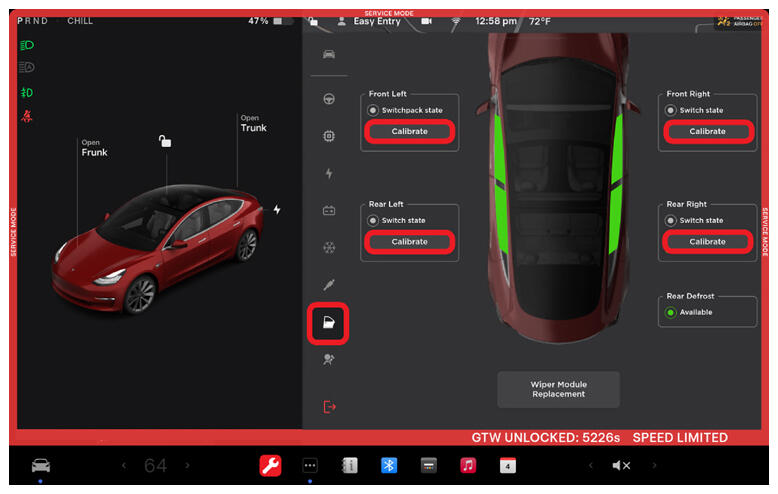Select the snowflake thermal icon in sidebar
Screen dimensions: 778x494
pos(329,247)
